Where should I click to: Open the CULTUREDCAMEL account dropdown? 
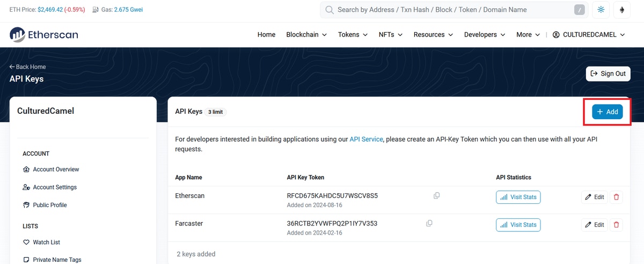589,34
